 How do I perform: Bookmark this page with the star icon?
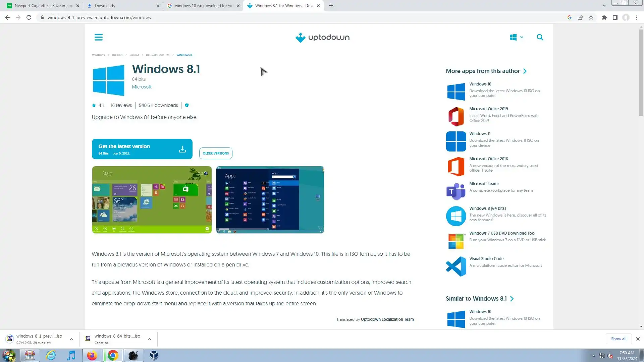click(591, 17)
